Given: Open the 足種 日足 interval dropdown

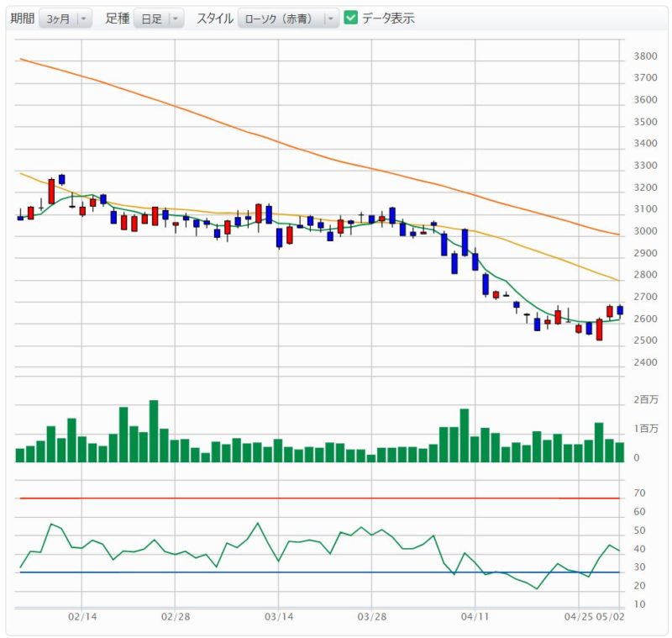Looking at the screenshot, I should click(159, 18).
